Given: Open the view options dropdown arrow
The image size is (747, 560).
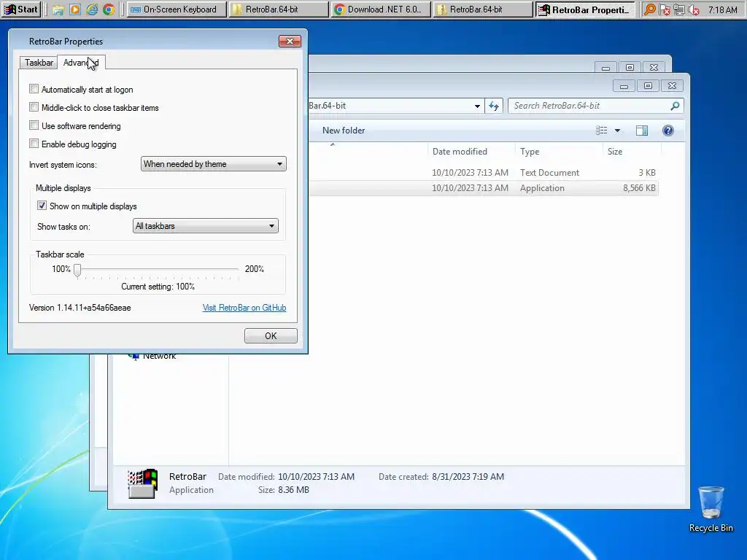Looking at the screenshot, I should 617,131.
